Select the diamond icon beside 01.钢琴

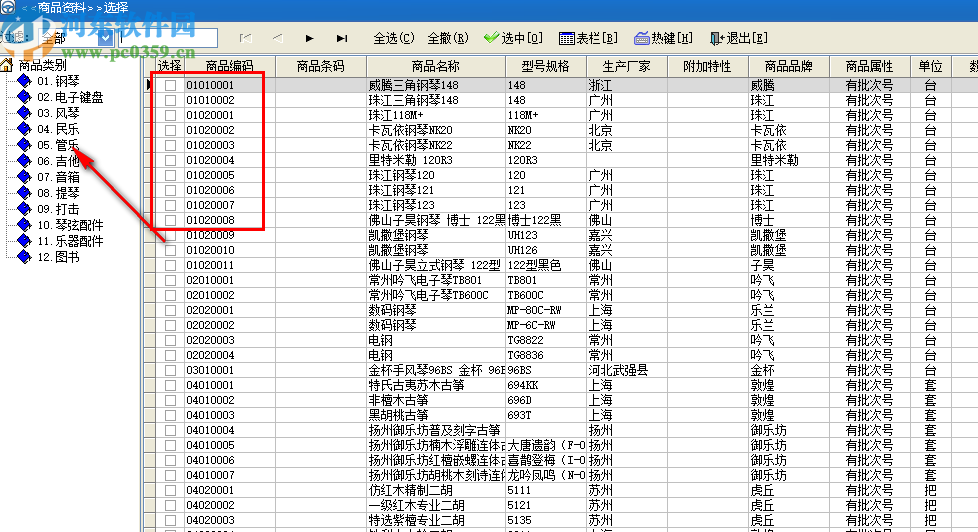coord(24,80)
